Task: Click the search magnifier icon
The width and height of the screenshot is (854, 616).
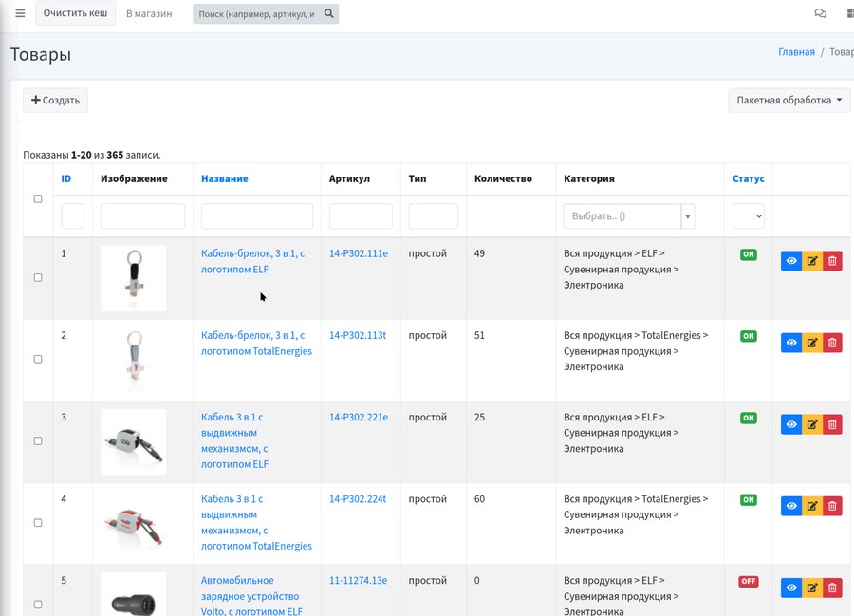Action: (x=329, y=13)
